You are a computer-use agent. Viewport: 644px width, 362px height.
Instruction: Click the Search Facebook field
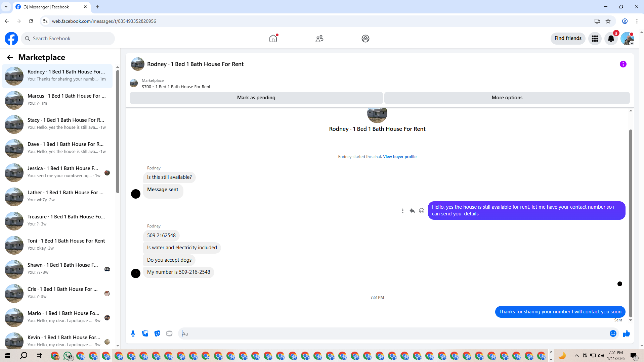[68, 39]
